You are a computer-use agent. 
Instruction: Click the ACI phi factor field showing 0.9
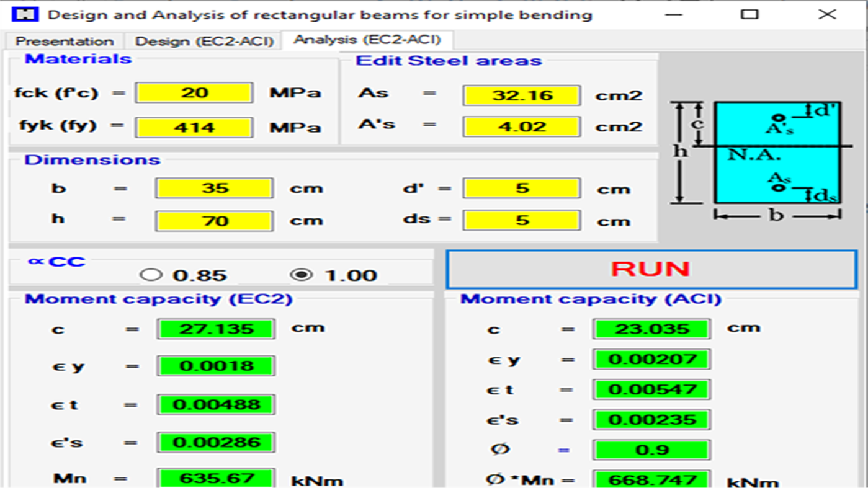[651, 449]
